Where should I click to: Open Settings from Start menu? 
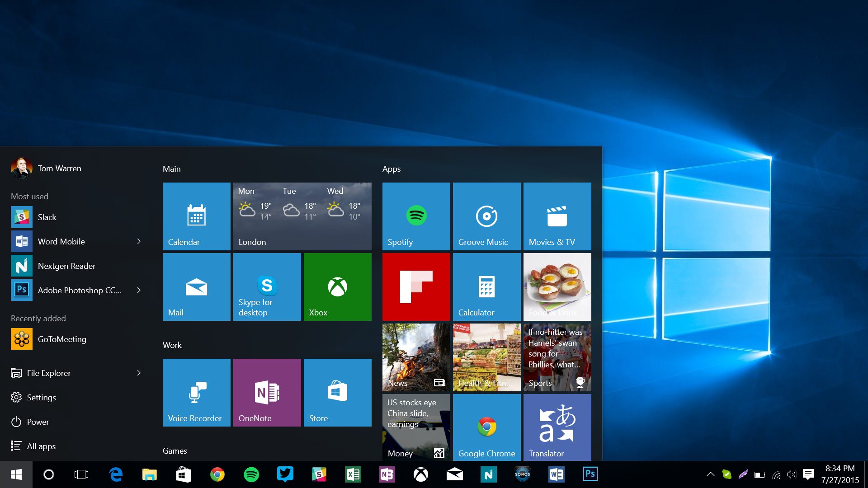(42, 396)
